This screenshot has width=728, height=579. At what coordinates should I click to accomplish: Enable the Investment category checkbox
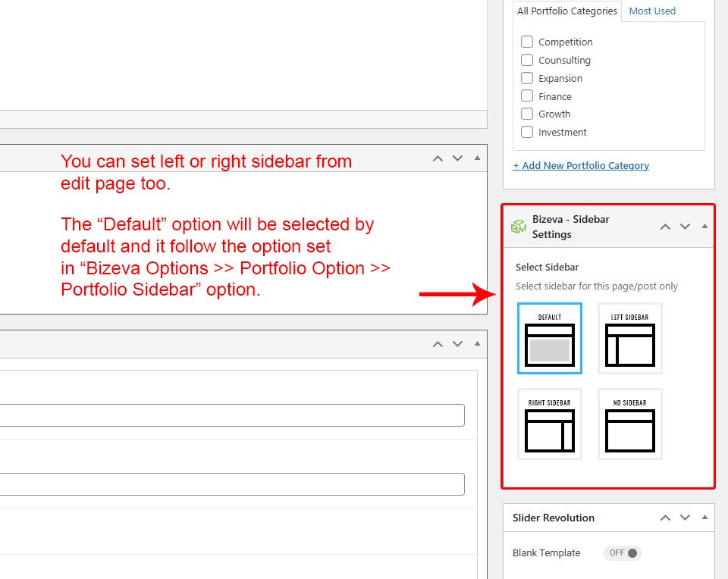click(527, 132)
